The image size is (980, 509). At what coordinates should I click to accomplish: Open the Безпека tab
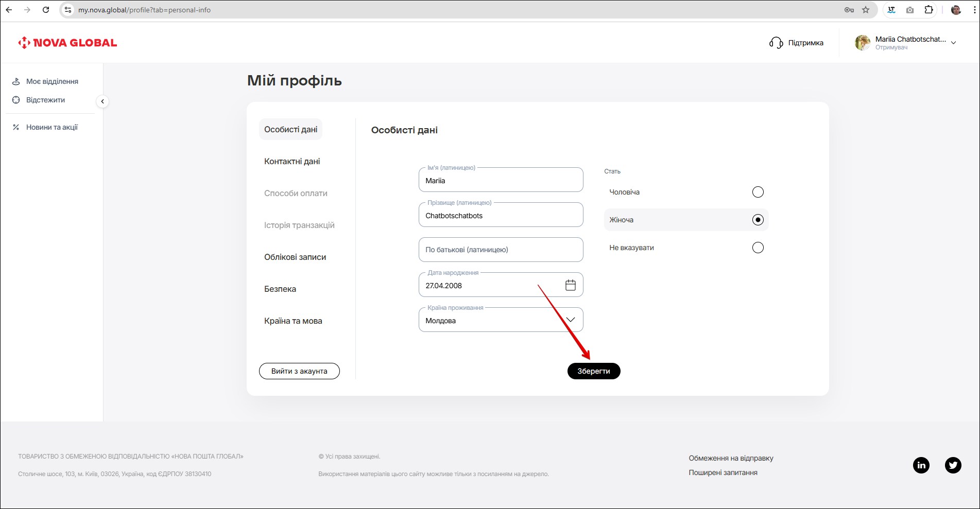tap(280, 289)
